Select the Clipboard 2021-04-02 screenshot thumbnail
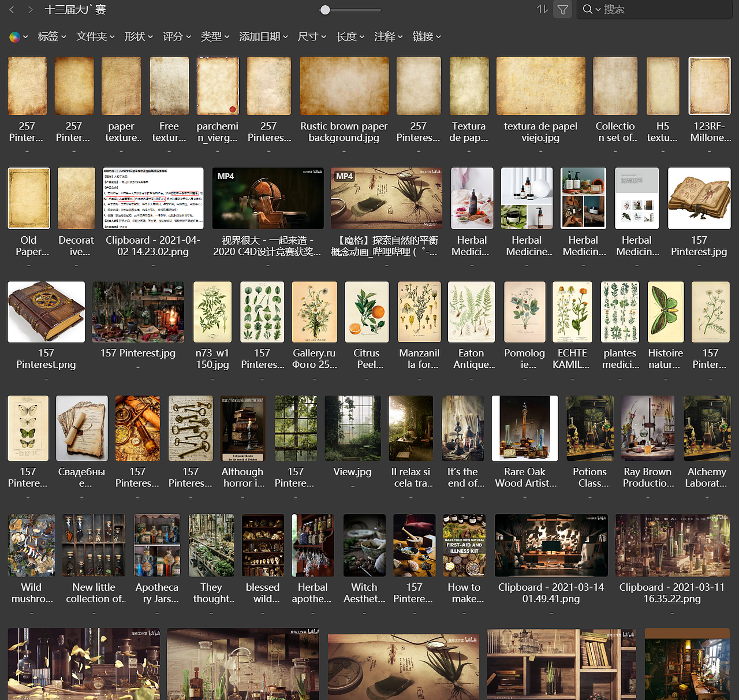 click(153, 199)
